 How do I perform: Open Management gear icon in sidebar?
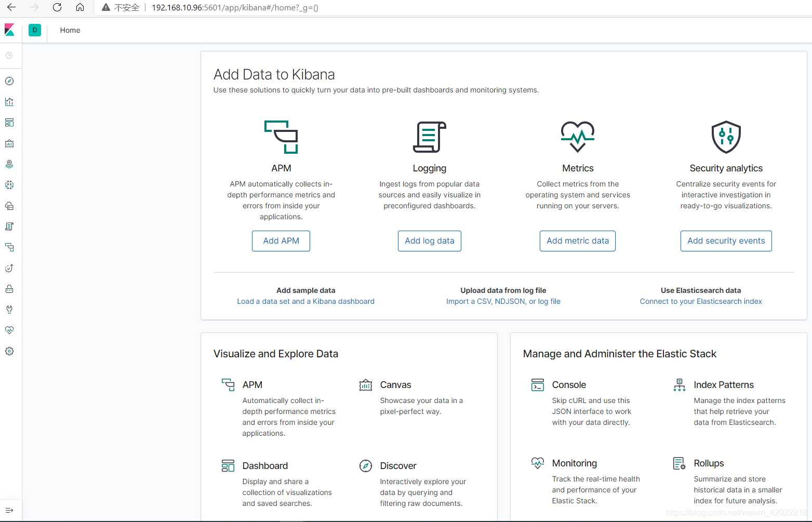pos(9,351)
